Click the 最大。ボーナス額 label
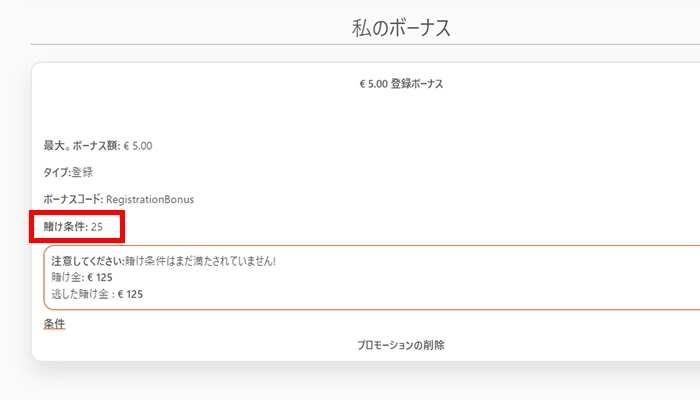Screen dimensions: 700x400 coord(81,146)
